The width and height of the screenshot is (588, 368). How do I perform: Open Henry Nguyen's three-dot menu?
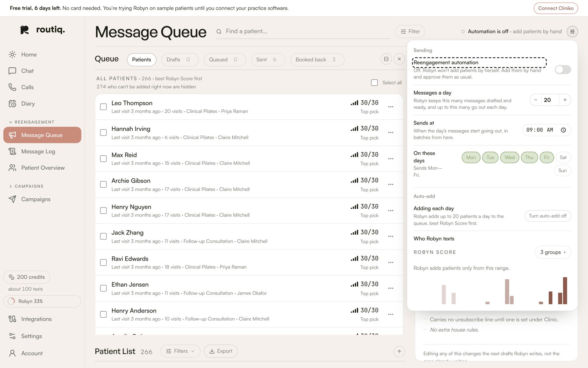391,210
